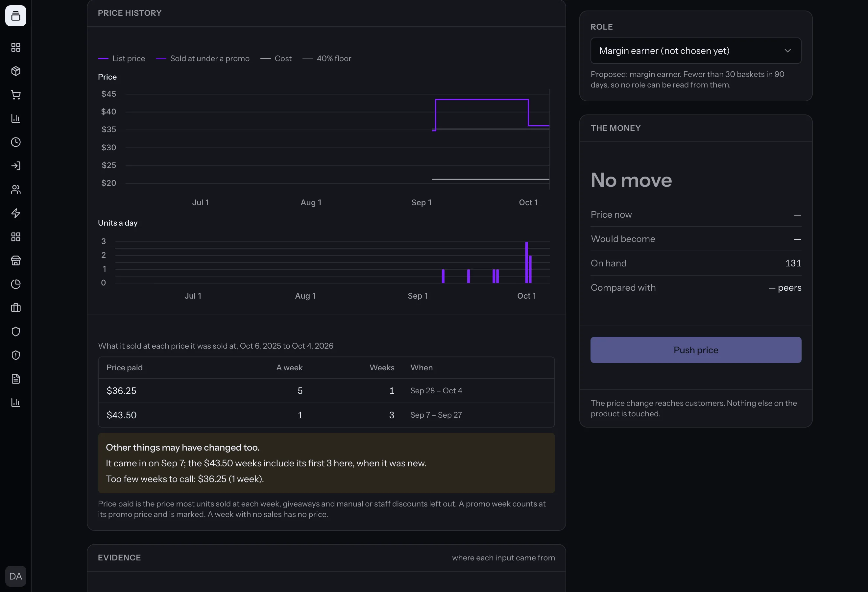Screen dimensions: 868x592
Task: Click the On hand value 131
Action: pos(793,263)
